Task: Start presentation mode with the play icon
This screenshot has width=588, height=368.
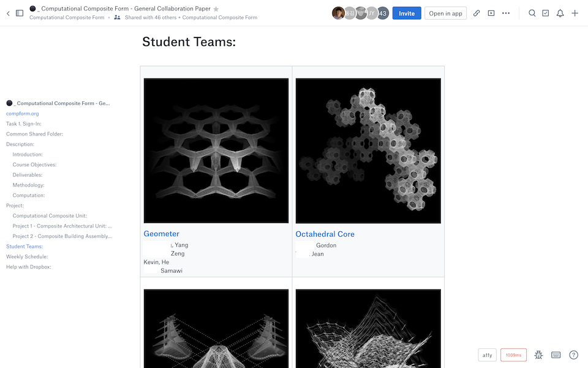Action: pos(491,13)
